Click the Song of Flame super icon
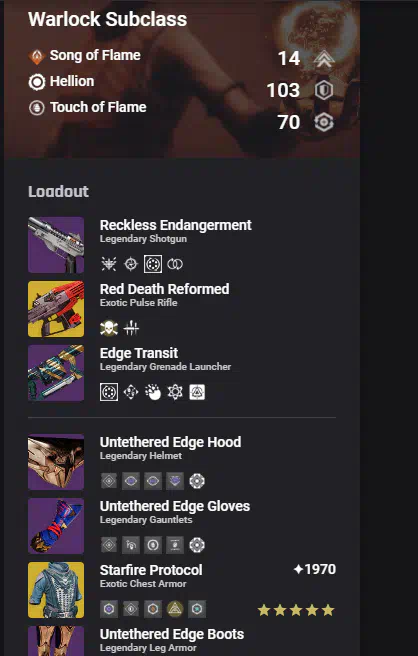Image resolution: width=418 pixels, height=656 pixels. [x=37, y=56]
